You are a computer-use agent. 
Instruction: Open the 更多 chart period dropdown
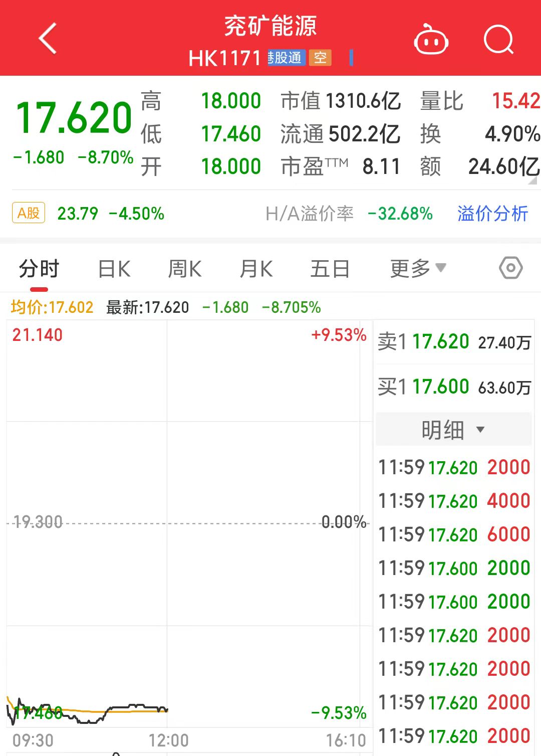click(x=417, y=269)
